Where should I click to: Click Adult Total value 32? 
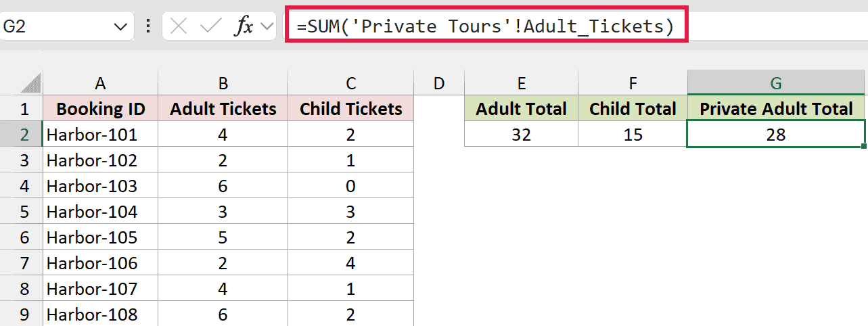tap(521, 135)
